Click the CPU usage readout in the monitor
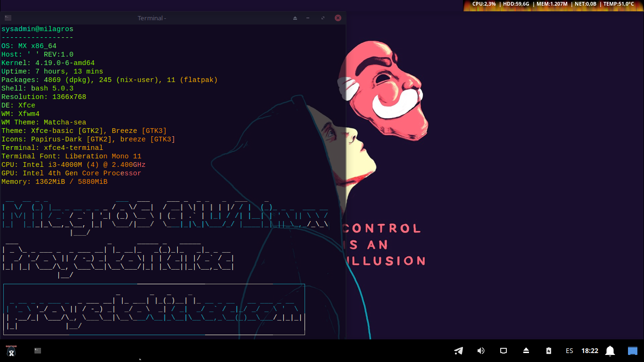This screenshot has height=362, width=644. click(x=484, y=4)
